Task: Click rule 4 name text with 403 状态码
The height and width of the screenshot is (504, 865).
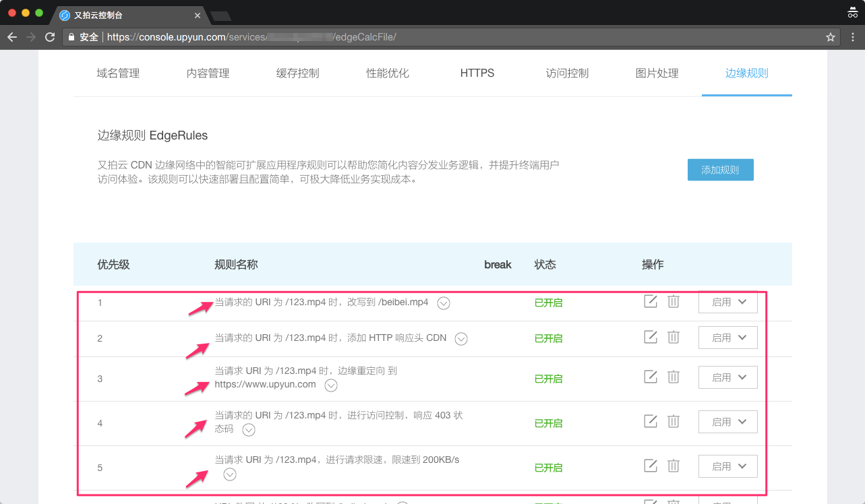Action: [338, 422]
